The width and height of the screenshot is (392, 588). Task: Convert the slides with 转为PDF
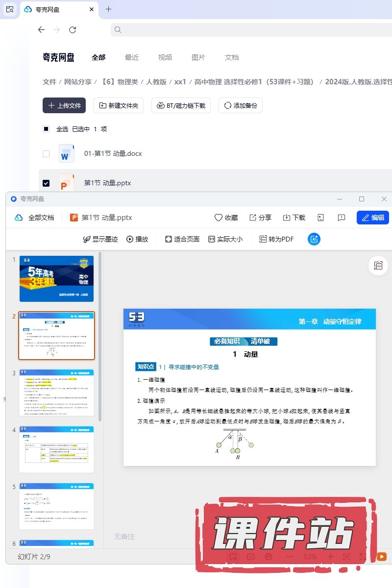pyautogui.click(x=276, y=239)
